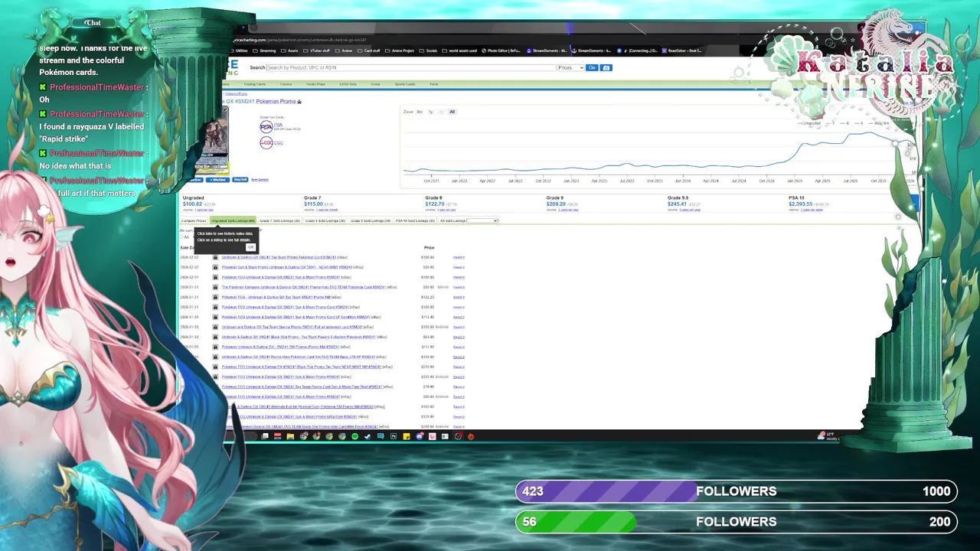This screenshot has width=980, height=551.
Task: Open Sticky Notes yellow taskbar icon
Action: tap(407, 436)
